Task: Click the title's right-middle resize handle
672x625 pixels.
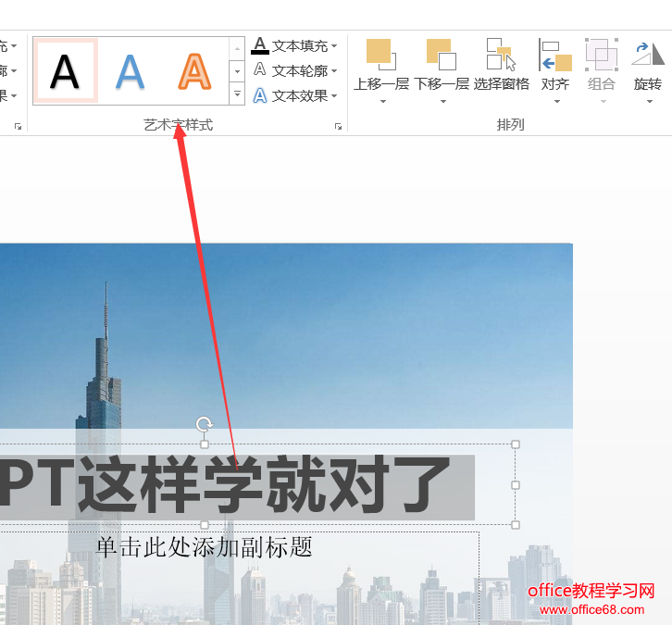Action: coord(516,485)
